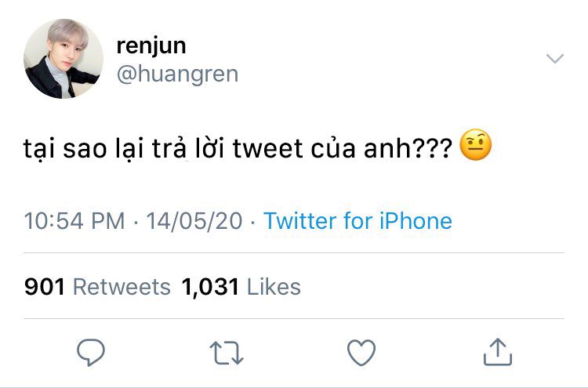Like the tweet with the heart icon
This screenshot has height=388, width=588.
[x=361, y=353]
